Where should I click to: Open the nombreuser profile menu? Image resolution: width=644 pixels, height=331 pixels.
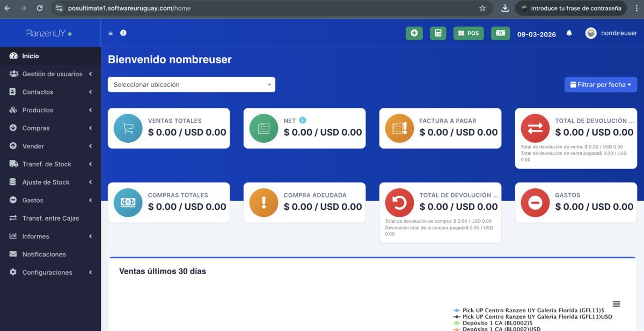tap(611, 33)
